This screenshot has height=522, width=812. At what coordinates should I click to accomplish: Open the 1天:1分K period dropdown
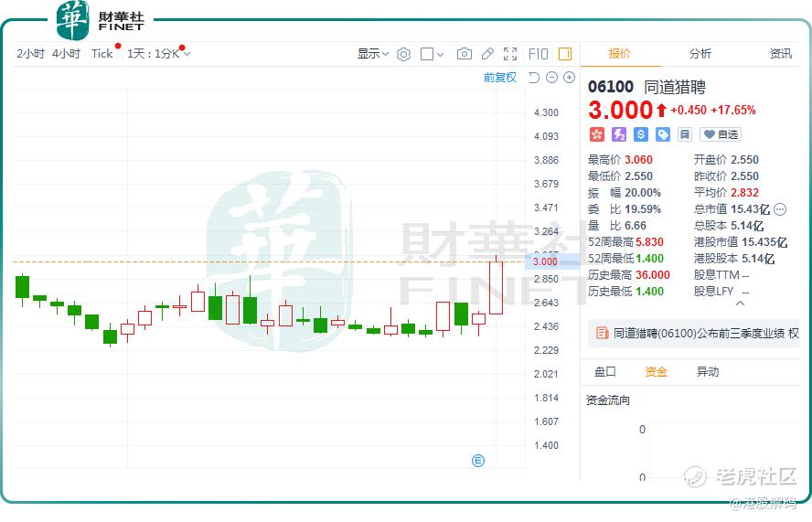158,54
